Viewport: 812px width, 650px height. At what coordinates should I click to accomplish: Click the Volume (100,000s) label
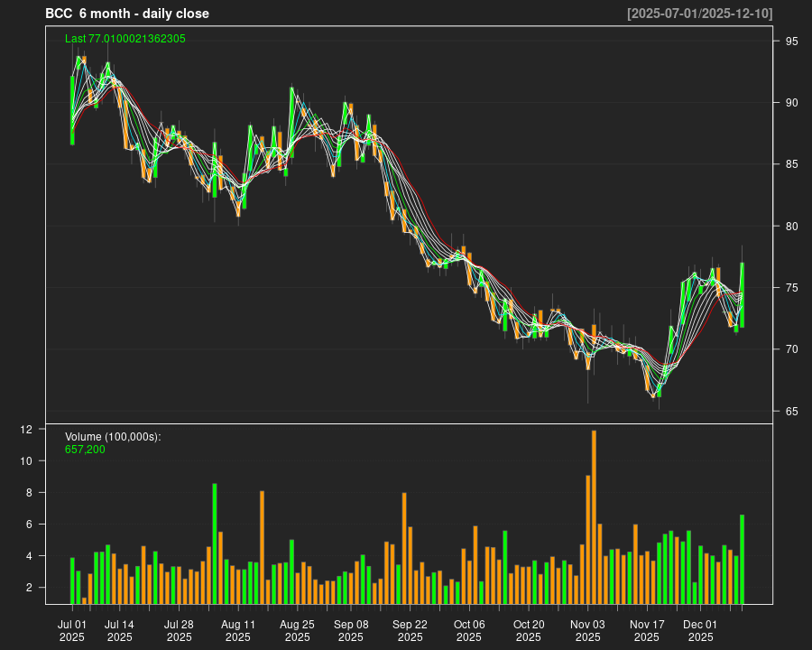[113, 436]
